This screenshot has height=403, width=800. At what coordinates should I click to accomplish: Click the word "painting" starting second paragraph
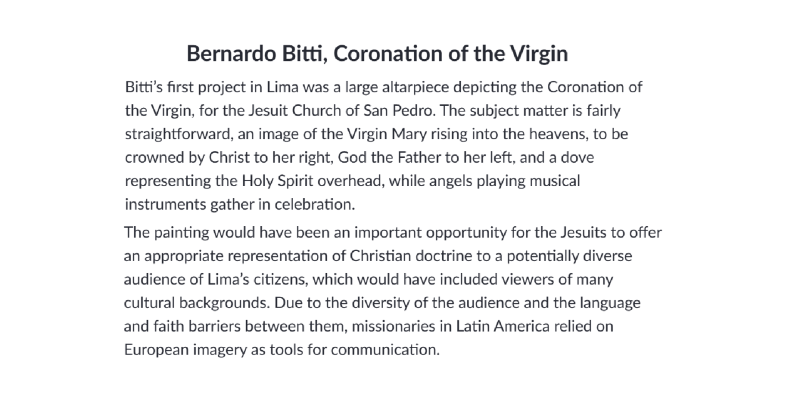[184, 233]
